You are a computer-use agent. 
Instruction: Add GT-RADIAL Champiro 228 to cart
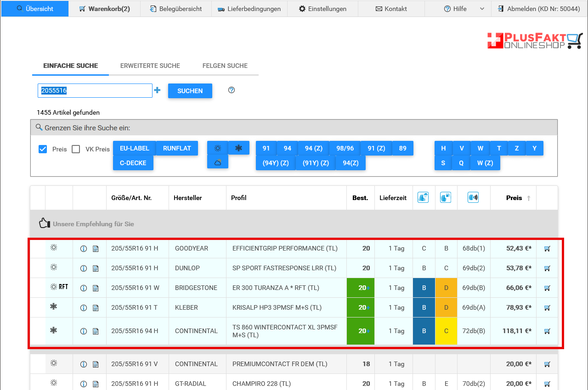[x=547, y=384]
